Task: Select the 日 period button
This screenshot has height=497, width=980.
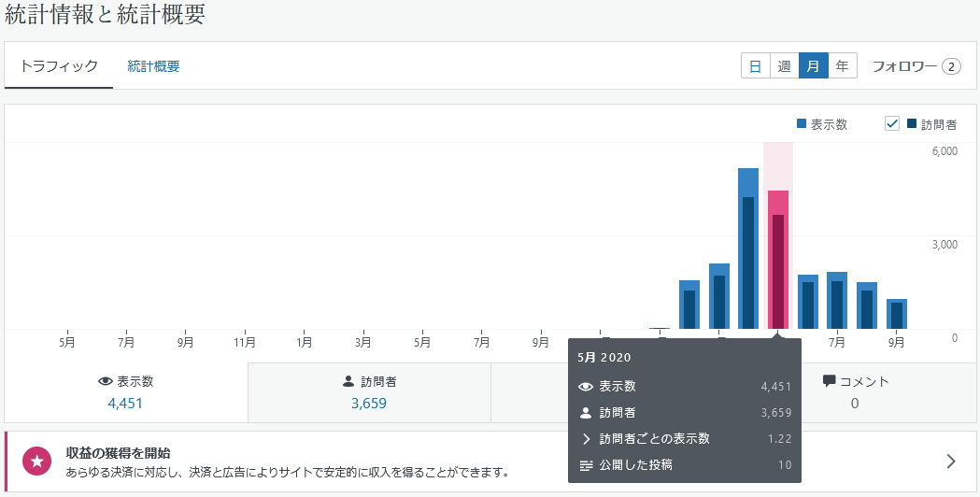Action: 756,66
